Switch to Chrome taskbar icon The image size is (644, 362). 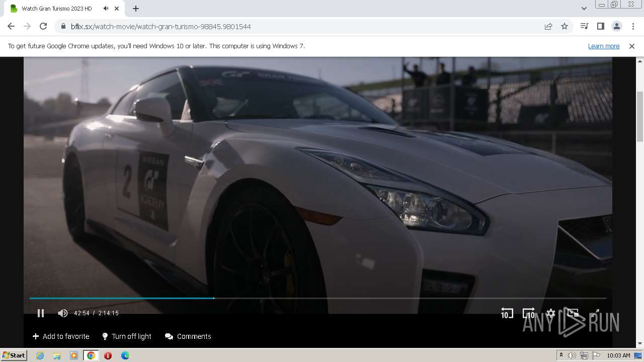click(x=91, y=355)
